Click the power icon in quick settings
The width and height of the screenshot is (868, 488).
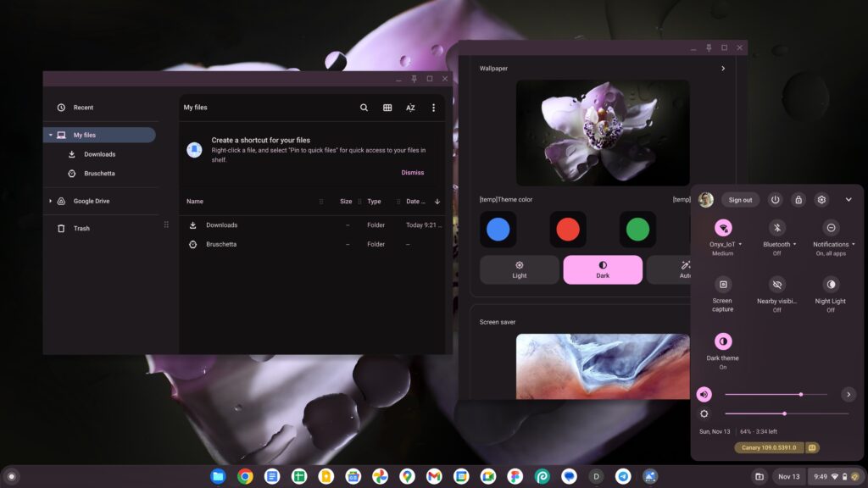[x=774, y=200]
